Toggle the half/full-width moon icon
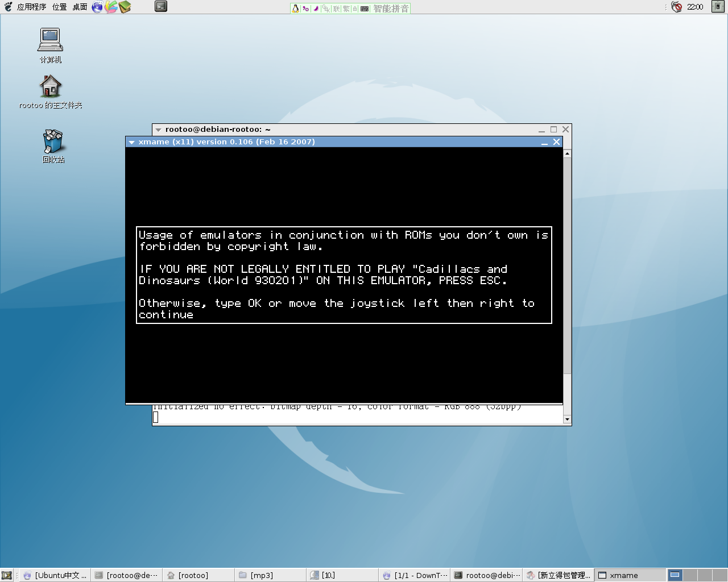The height and width of the screenshot is (582, 728). click(316, 9)
